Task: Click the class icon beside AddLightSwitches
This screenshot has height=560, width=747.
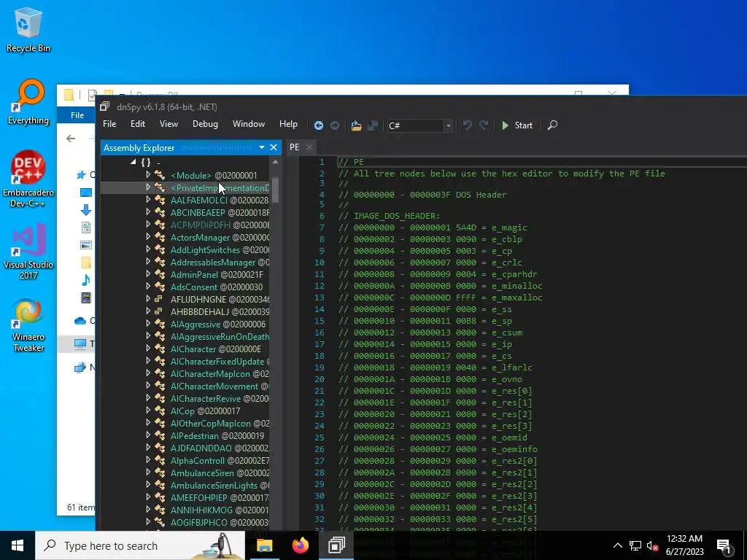Action: [x=160, y=249]
